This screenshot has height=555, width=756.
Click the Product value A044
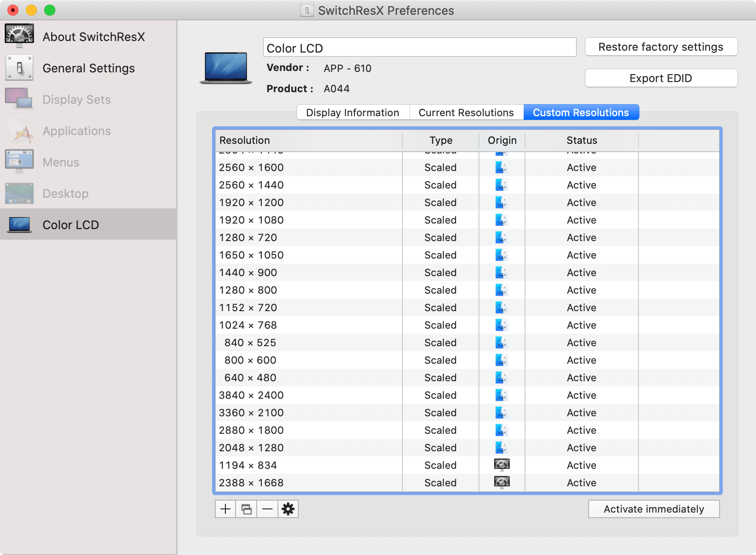coord(337,89)
